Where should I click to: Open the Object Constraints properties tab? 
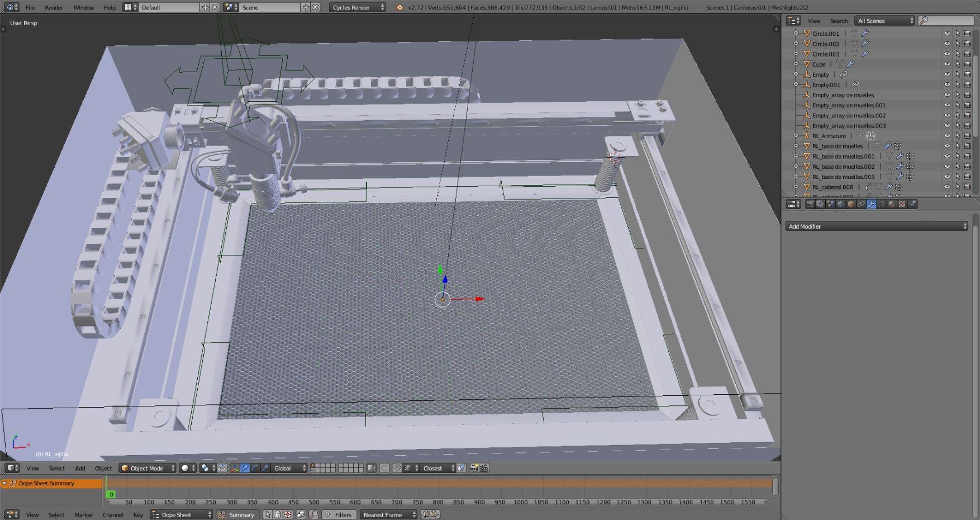(x=861, y=204)
